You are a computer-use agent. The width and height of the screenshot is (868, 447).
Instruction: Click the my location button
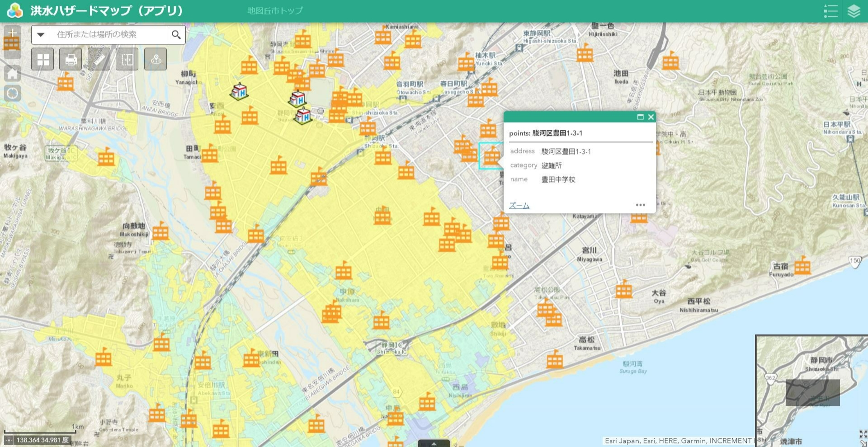pyautogui.click(x=12, y=93)
